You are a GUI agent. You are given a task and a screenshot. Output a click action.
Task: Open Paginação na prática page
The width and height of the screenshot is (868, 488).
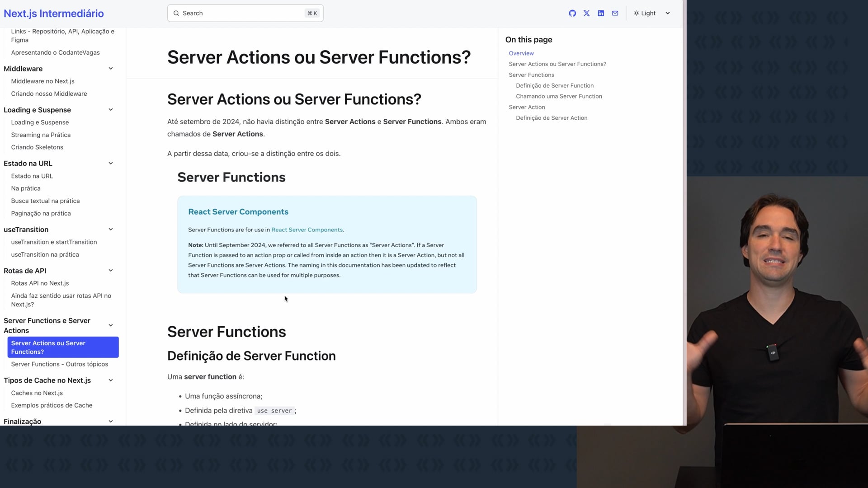pyautogui.click(x=41, y=213)
